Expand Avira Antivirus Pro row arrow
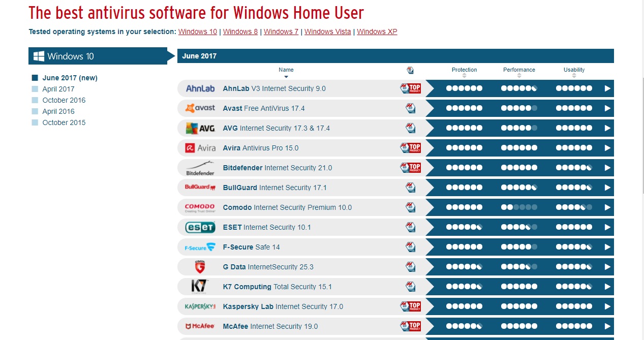644x340 pixels. 607,148
